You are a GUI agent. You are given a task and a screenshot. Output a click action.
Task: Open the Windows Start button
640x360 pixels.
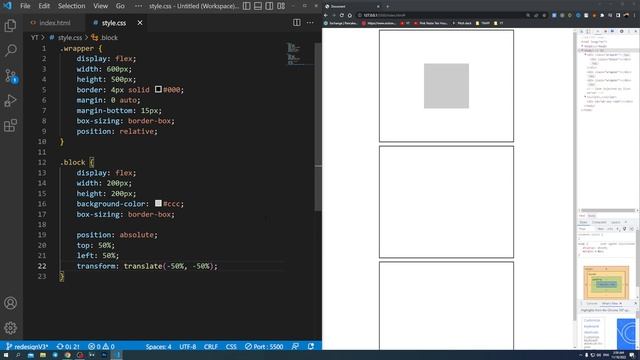coord(6,355)
